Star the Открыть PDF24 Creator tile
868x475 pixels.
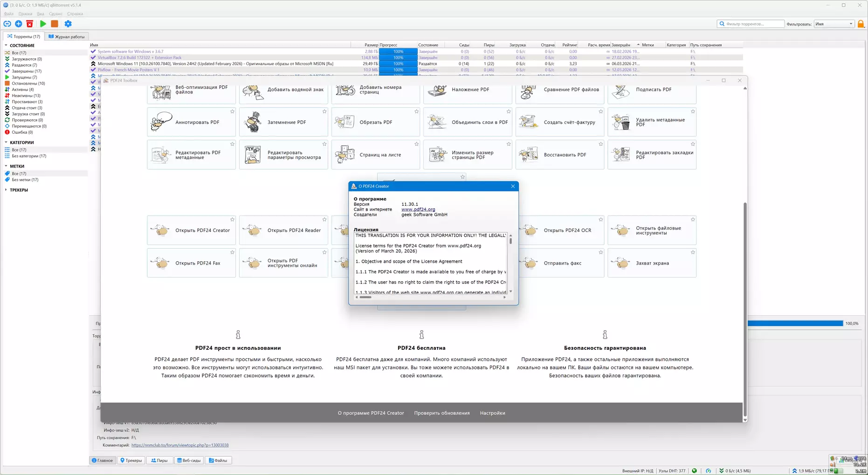(232, 220)
